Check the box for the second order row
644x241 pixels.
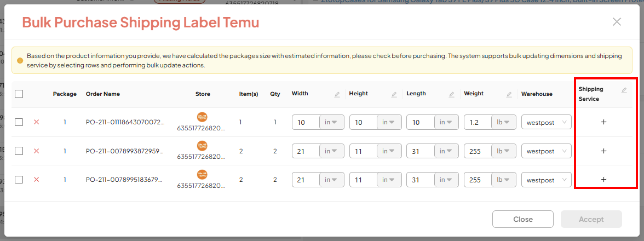click(19, 151)
